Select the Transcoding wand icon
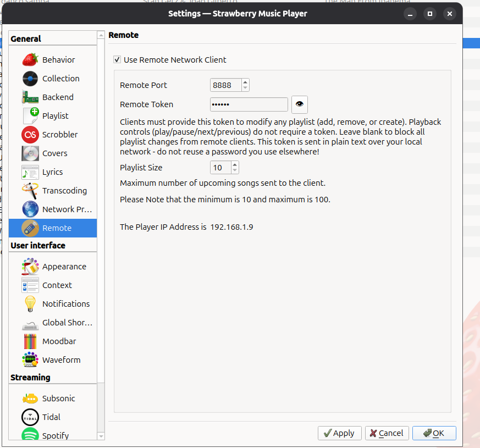Image resolution: width=480 pixels, height=448 pixels. (30, 190)
